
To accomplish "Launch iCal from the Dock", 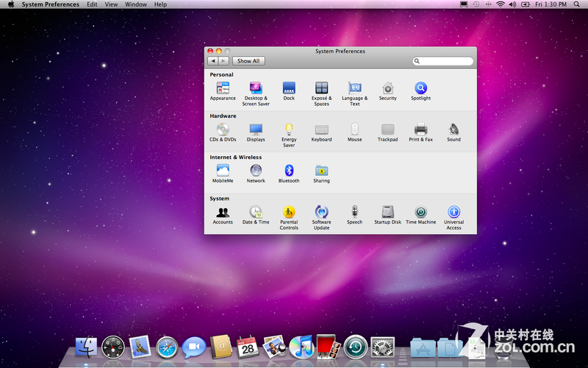I will coord(248,347).
